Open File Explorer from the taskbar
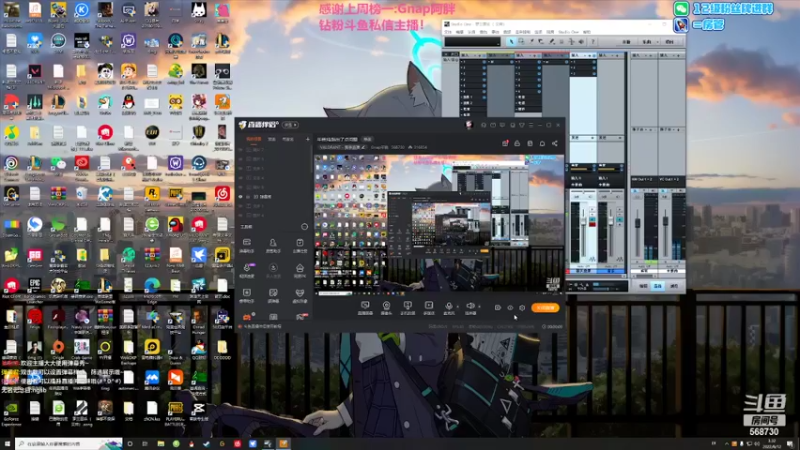This screenshot has height=450, width=800. 161,444
